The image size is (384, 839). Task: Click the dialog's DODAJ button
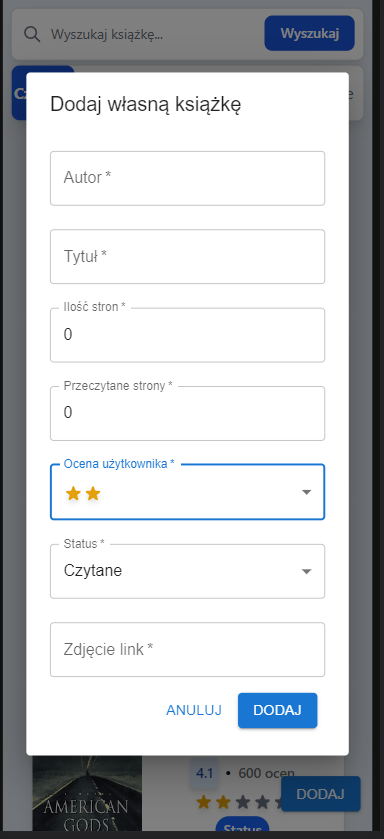(278, 710)
